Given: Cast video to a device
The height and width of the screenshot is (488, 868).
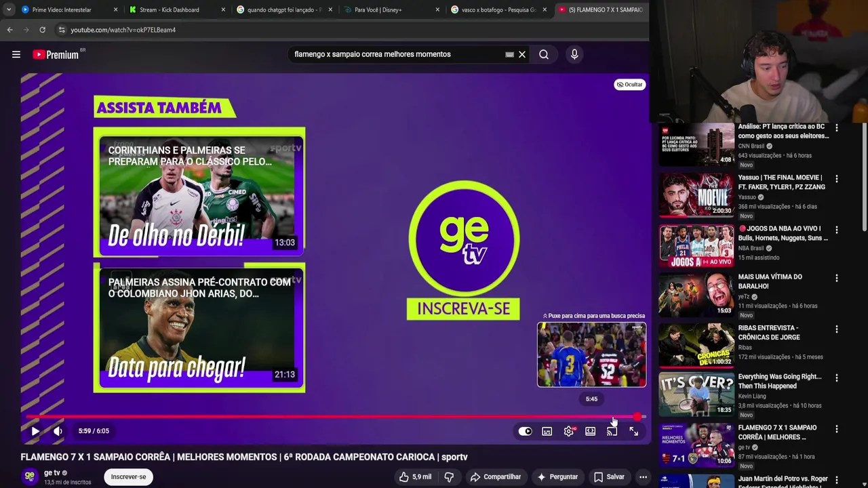Looking at the screenshot, I should (612, 431).
